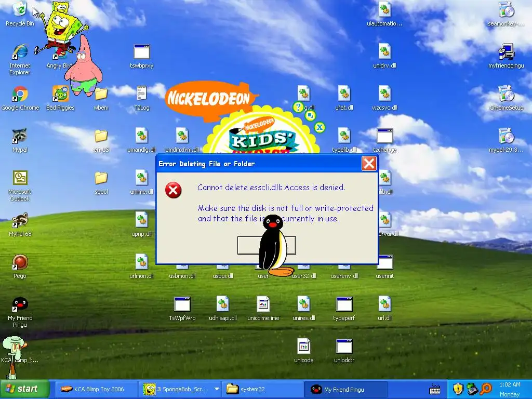Select usbui.dll file label
This screenshot has height=399, width=532.
click(223, 276)
